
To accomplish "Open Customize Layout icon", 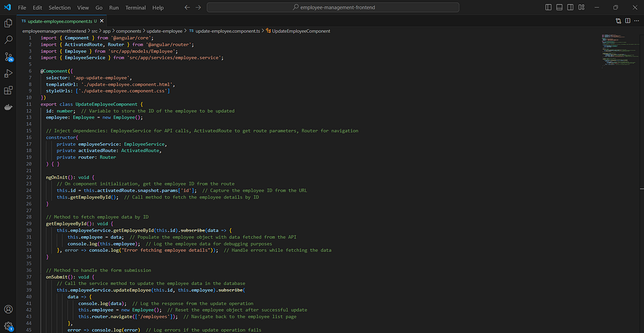I will point(582,8).
